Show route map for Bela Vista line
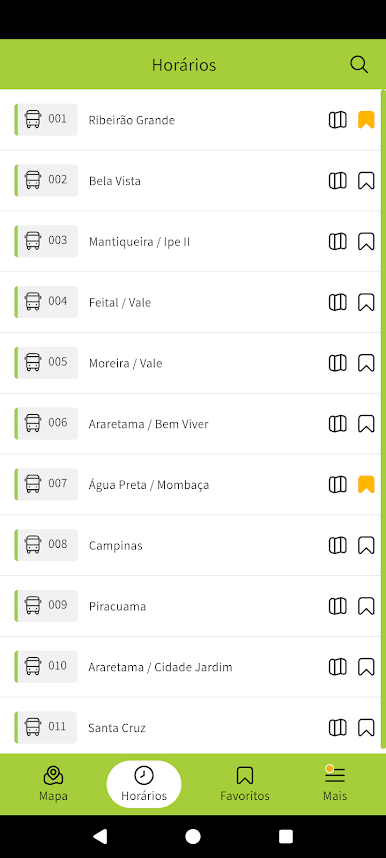386x858 pixels. (x=338, y=181)
